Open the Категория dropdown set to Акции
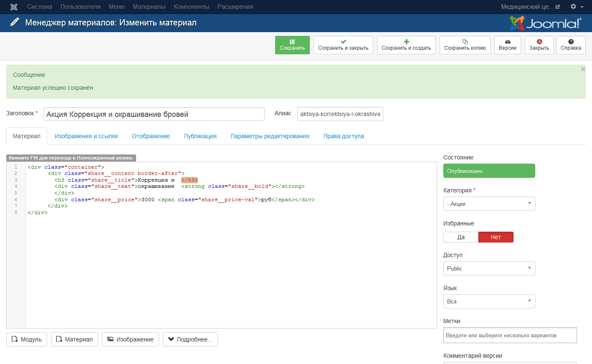 coord(489,204)
